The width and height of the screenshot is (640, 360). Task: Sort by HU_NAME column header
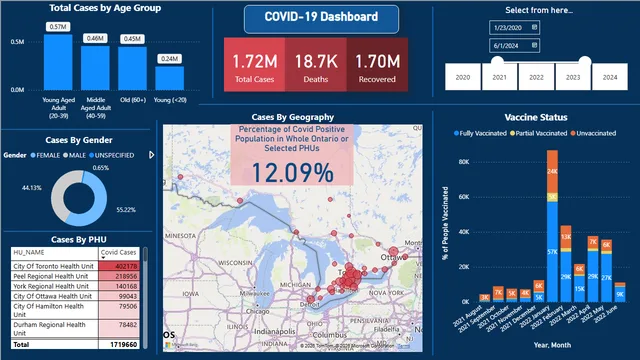pos(55,253)
